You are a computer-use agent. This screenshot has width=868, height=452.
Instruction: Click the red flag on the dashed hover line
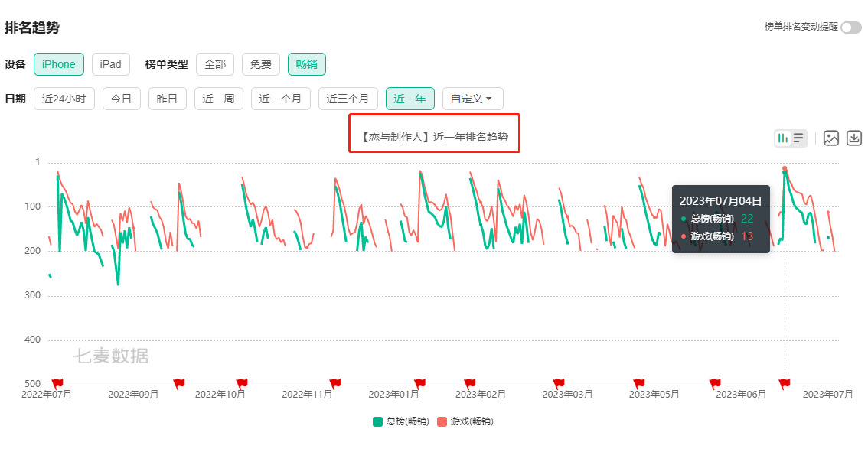(x=785, y=383)
